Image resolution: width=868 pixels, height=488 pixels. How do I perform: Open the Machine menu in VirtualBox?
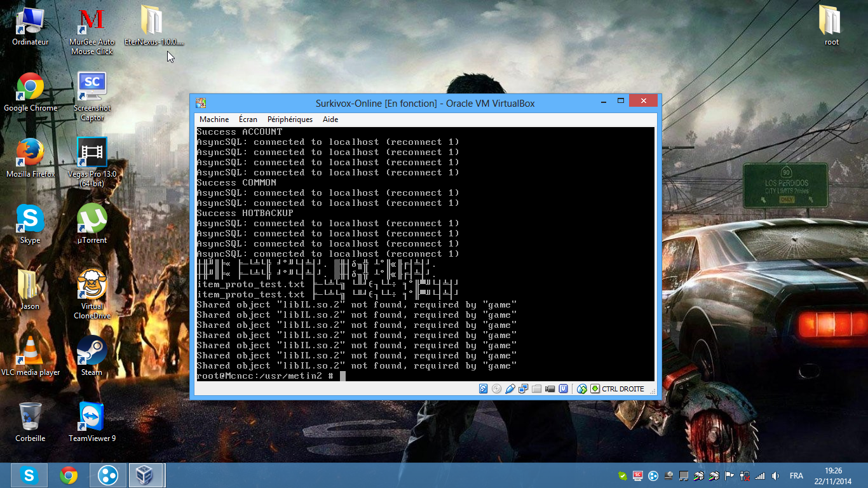pyautogui.click(x=214, y=119)
